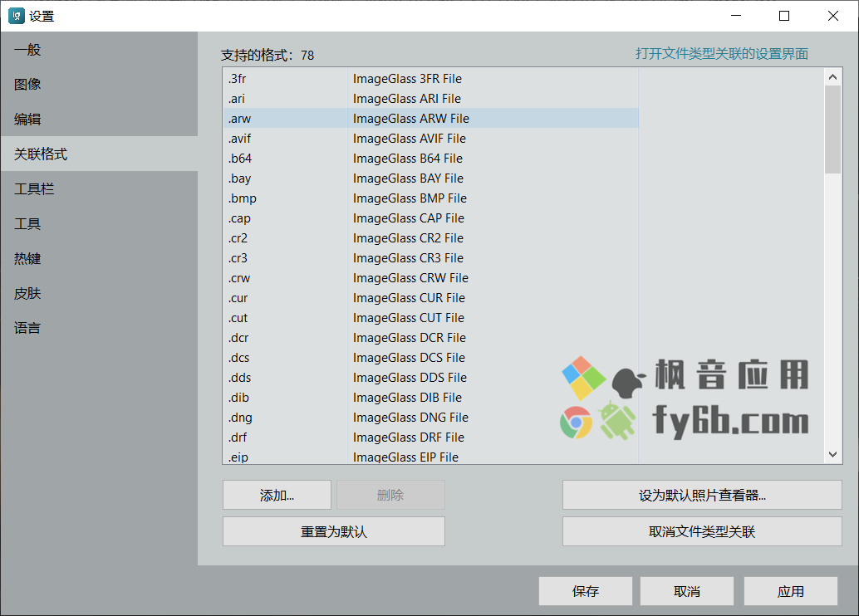
Task: Click the ImageGlass app icon in title bar
Action: click(17, 16)
